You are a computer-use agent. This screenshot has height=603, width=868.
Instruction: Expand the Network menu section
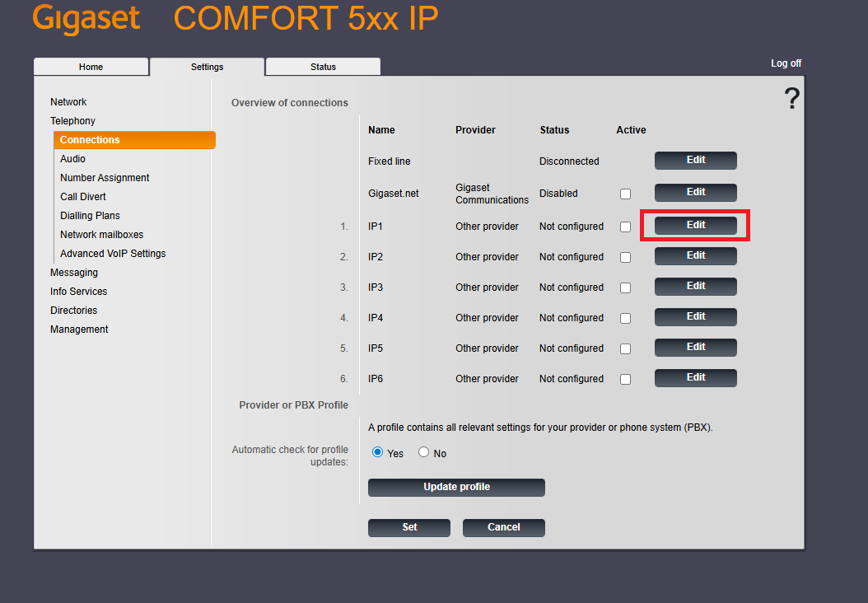coord(68,102)
